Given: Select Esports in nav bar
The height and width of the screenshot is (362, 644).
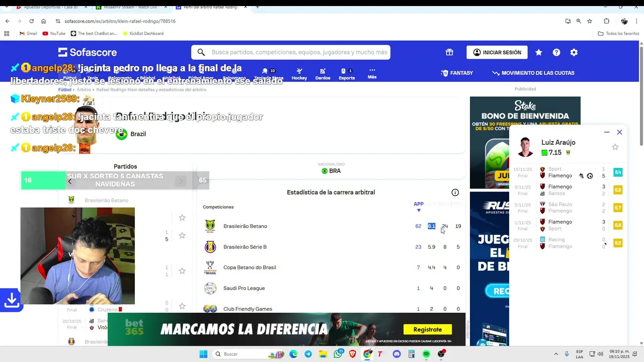Looking at the screenshot, I should 347,74.
